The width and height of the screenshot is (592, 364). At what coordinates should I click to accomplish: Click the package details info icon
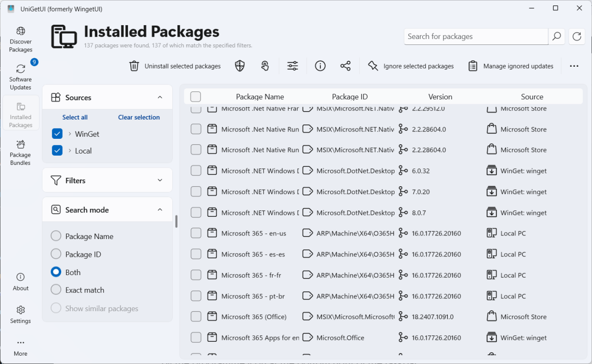pyautogui.click(x=320, y=66)
